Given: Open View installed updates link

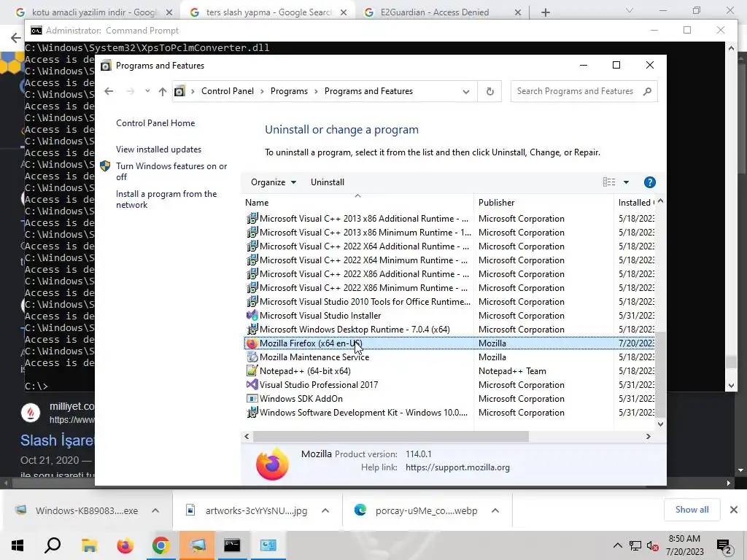Looking at the screenshot, I should (158, 149).
